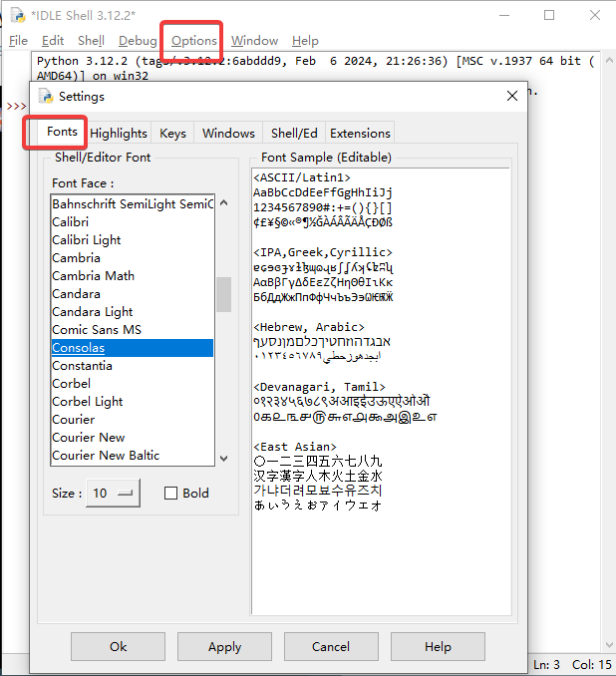The height and width of the screenshot is (676, 616).
Task: Click font list scroll up arrow
Action: click(x=223, y=202)
